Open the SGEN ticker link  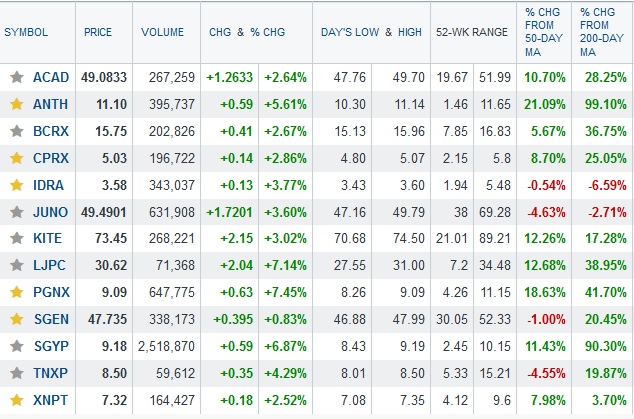51,319
